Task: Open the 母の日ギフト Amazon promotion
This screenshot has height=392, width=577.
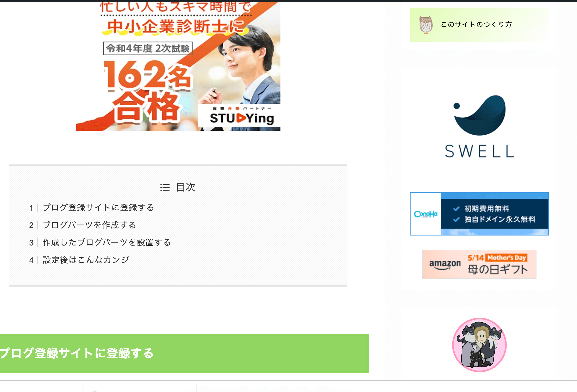Action: [x=479, y=264]
